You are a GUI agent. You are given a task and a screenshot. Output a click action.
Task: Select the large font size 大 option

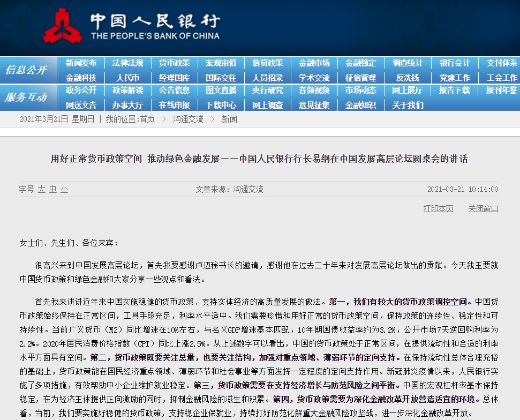pos(41,190)
